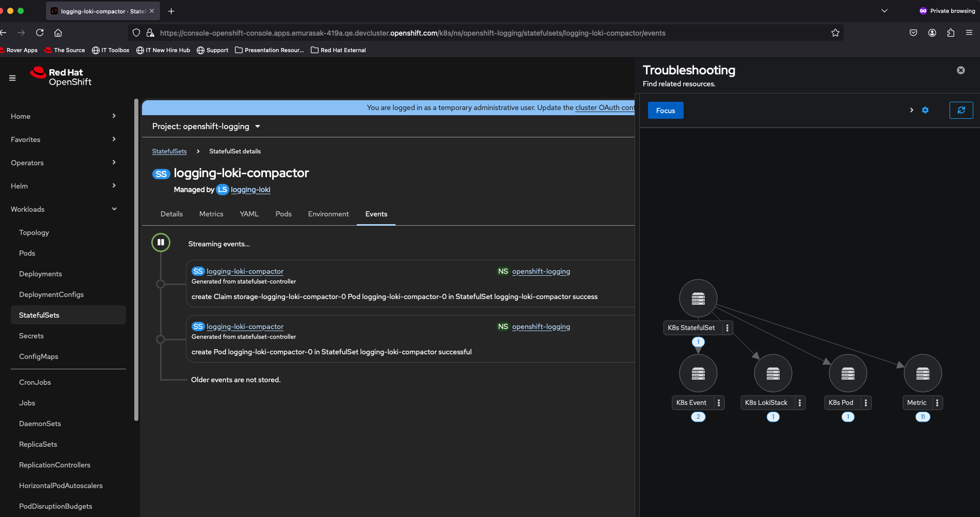This screenshot has width=980, height=517.
Task: Switch to the Environment tab
Action: [328, 214]
